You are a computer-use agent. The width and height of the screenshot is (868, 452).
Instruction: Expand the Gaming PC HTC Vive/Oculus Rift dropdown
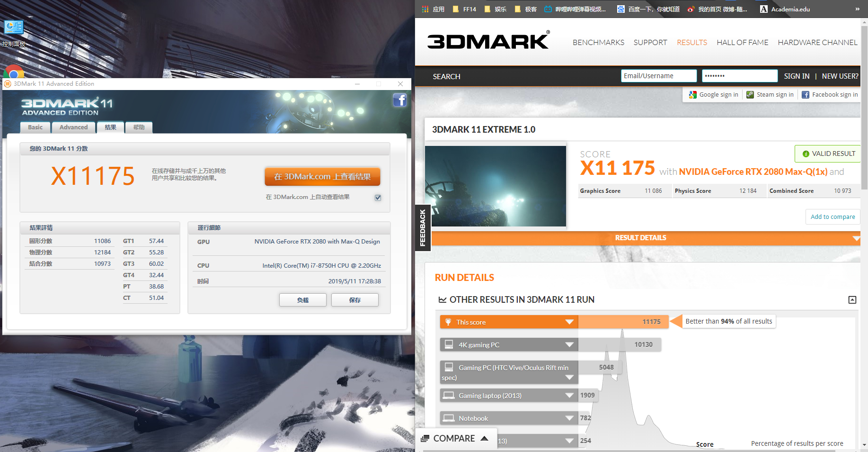coord(569,378)
